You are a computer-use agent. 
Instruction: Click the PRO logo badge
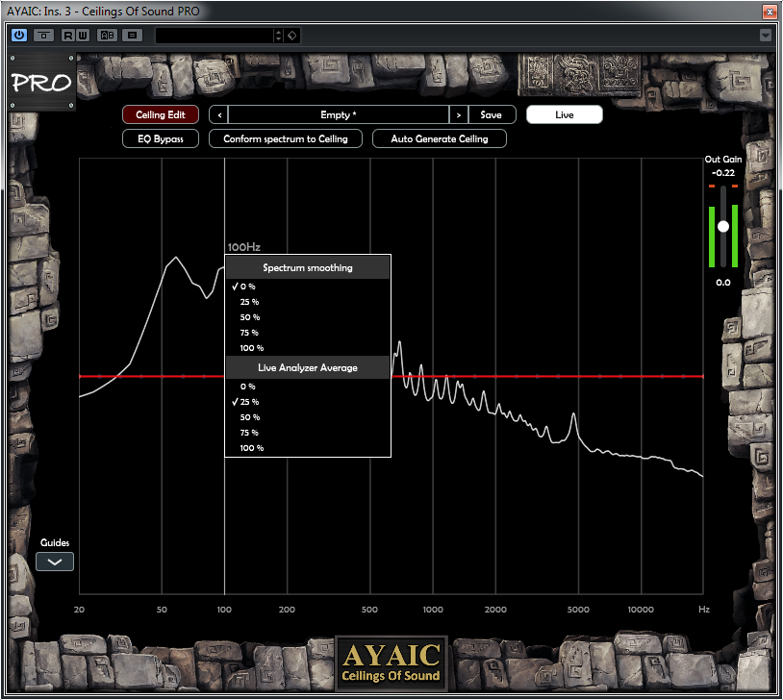(x=42, y=83)
